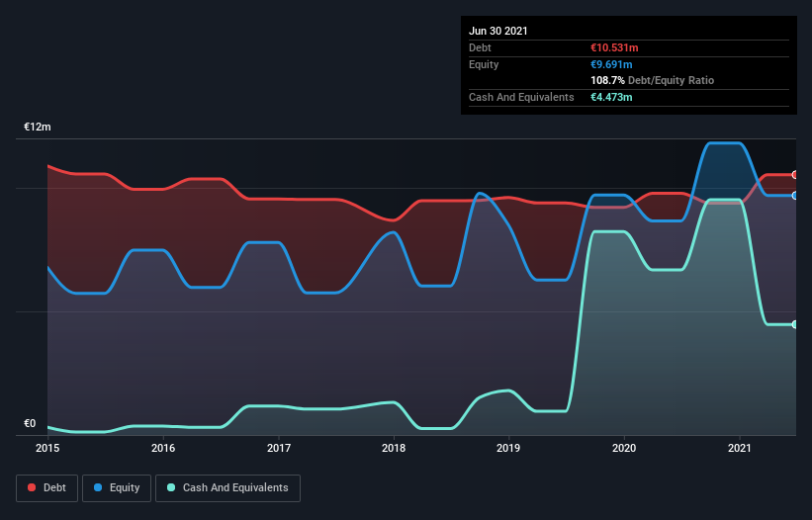The image size is (812, 520).
Task: Select the 2021 x-axis label
Action: (740, 448)
